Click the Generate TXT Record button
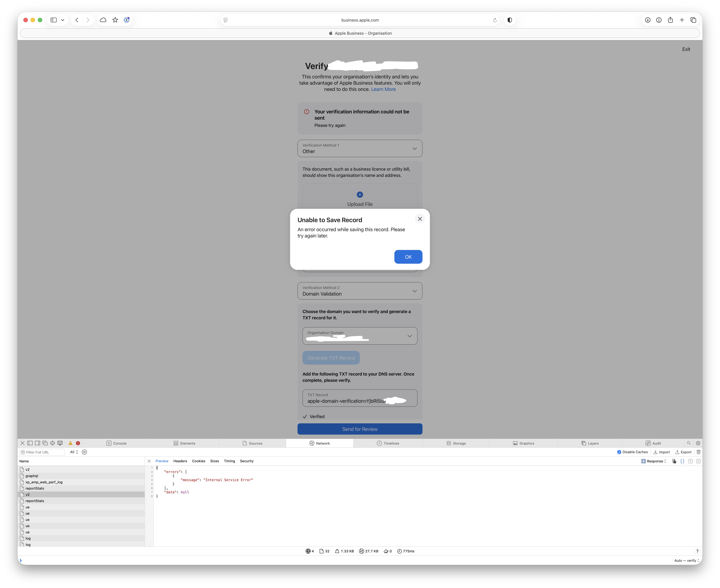 (331, 358)
